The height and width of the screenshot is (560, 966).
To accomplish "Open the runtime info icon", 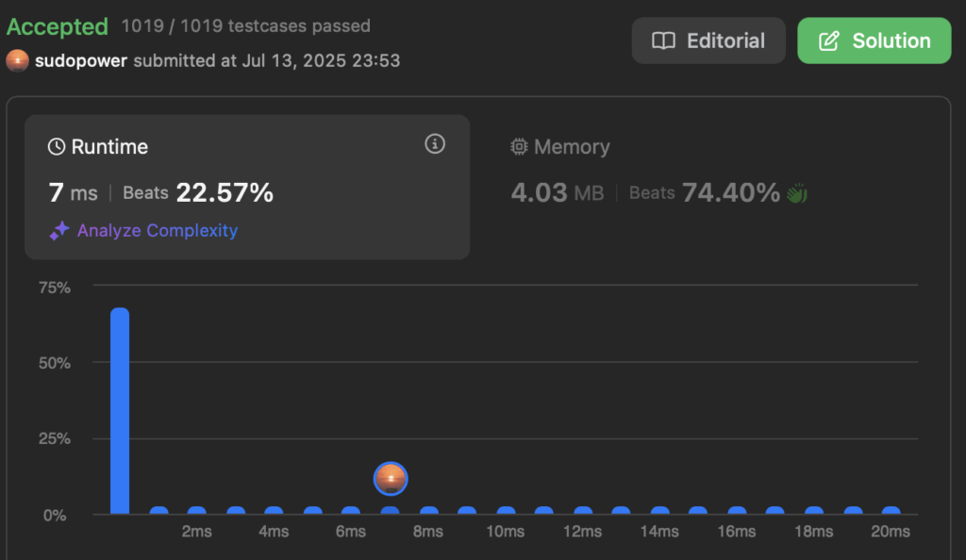I will [x=435, y=144].
